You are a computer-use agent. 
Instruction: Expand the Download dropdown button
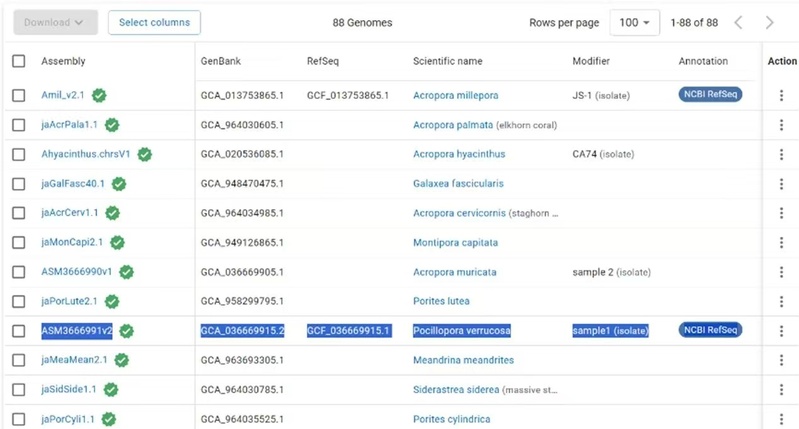[56, 22]
